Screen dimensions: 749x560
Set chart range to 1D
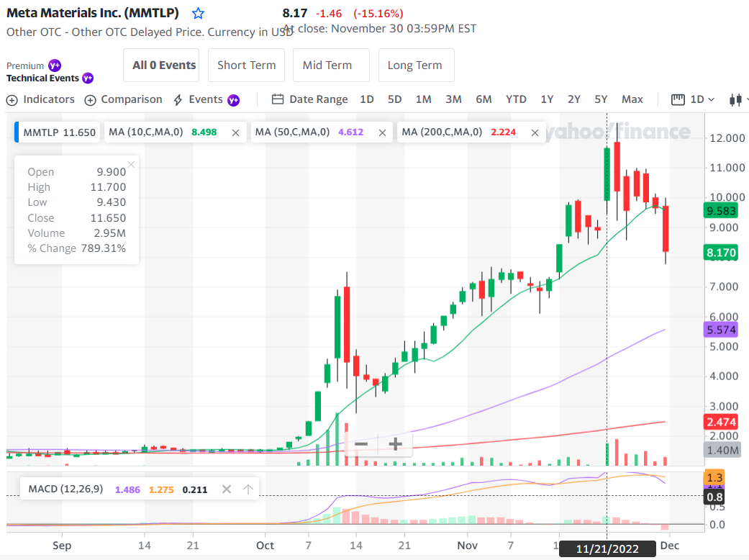click(x=367, y=99)
